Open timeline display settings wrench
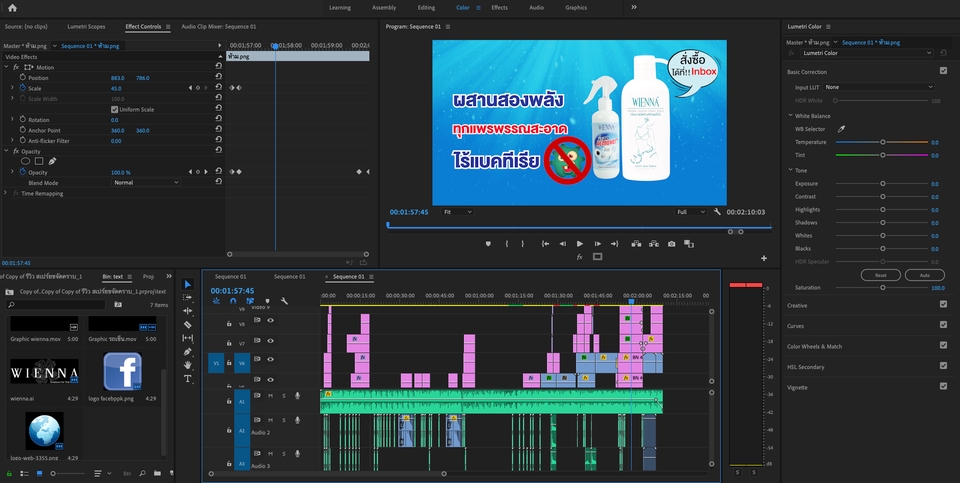 (284, 301)
